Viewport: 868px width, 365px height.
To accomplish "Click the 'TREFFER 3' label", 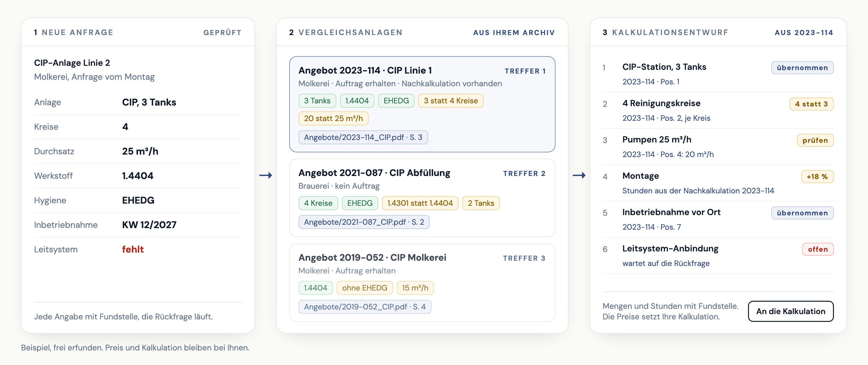I will tap(524, 258).
